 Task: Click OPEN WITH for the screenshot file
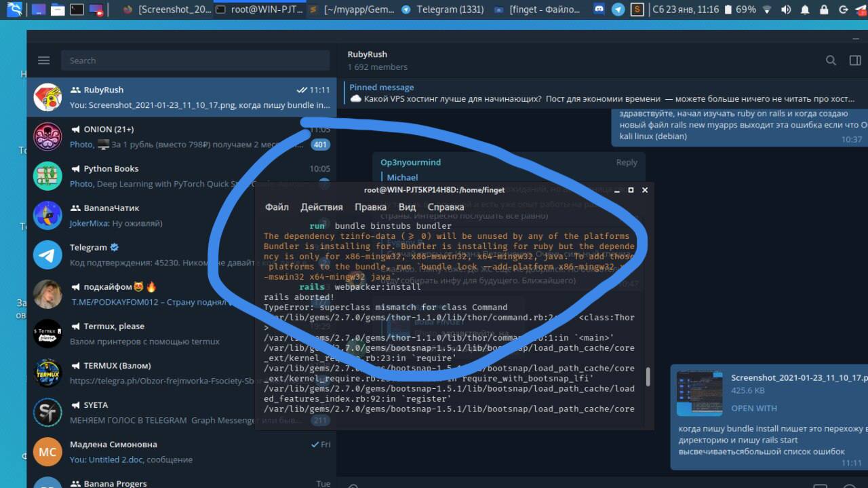click(x=754, y=408)
